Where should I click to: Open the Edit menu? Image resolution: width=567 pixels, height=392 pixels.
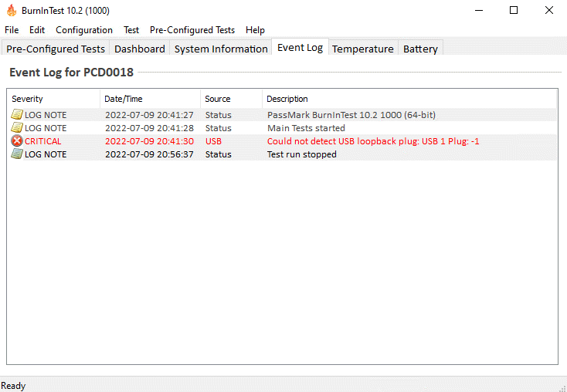pyautogui.click(x=37, y=30)
